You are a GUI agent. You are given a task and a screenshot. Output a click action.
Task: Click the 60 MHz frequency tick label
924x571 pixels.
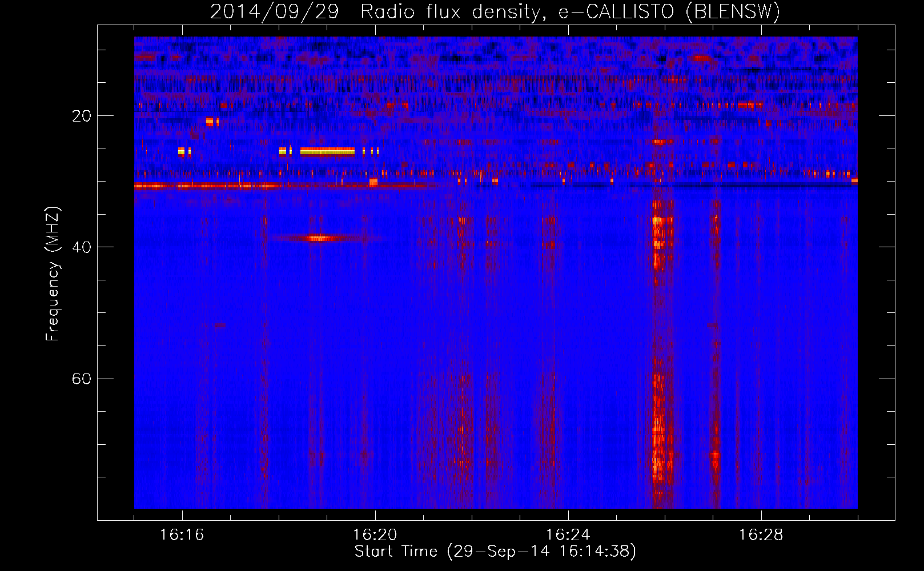pyautogui.click(x=81, y=379)
